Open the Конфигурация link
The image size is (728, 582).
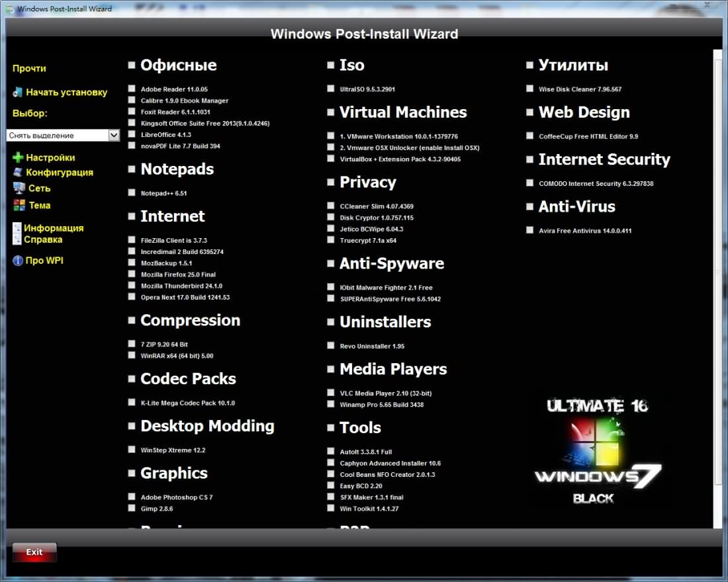pos(60,172)
